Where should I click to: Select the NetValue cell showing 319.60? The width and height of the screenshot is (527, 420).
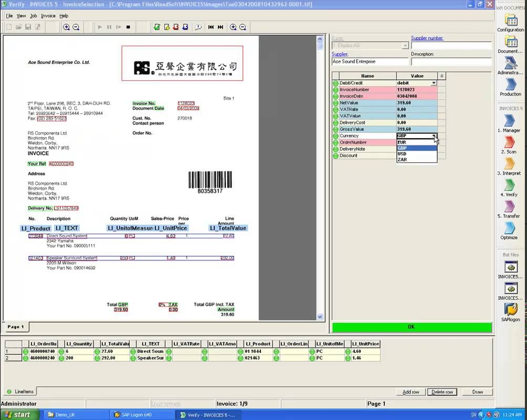(417, 103)
